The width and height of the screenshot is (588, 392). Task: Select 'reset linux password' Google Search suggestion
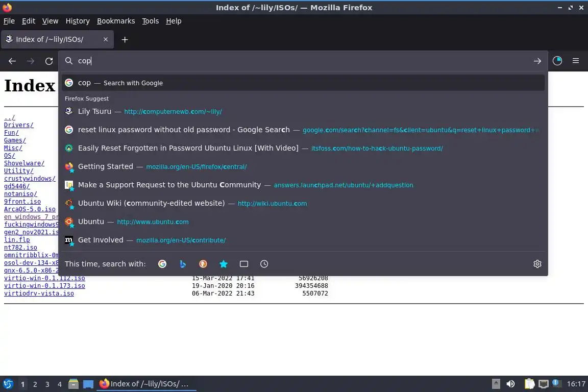pyautogui.click(x=303, y=130)
